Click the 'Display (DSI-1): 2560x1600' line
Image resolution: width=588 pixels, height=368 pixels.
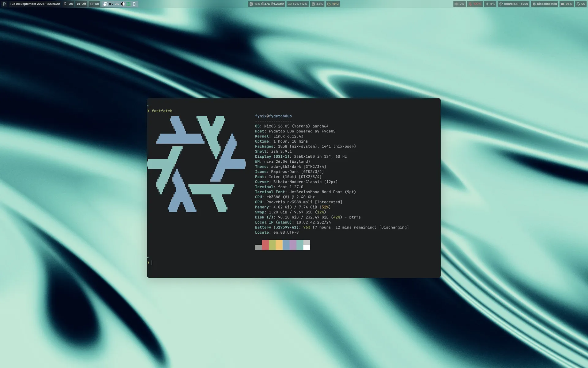[301, 156]
